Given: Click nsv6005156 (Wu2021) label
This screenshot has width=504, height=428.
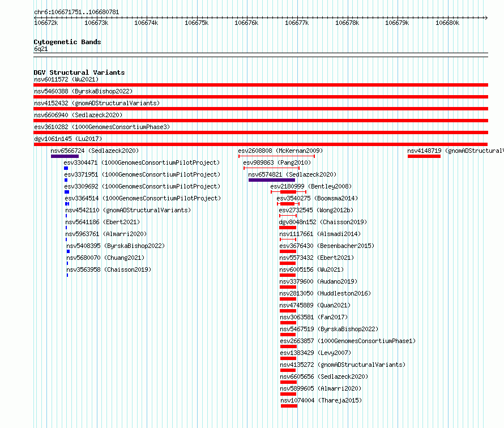Looking at the screenshot, I should [x=311, y=269].
